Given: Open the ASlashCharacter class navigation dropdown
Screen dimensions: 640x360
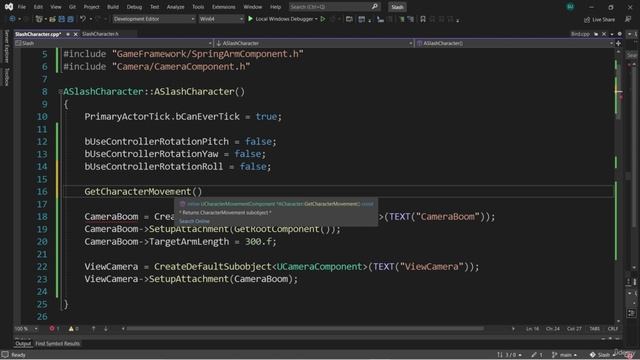Looking at the screenshot, I should click(x=314, y=43).
